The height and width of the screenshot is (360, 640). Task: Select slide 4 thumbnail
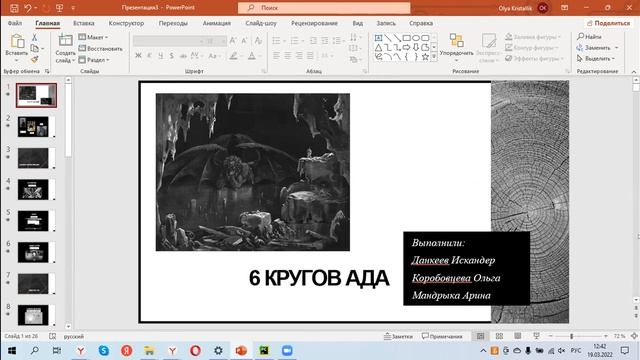pyautogui.click(x=33, y=189)
